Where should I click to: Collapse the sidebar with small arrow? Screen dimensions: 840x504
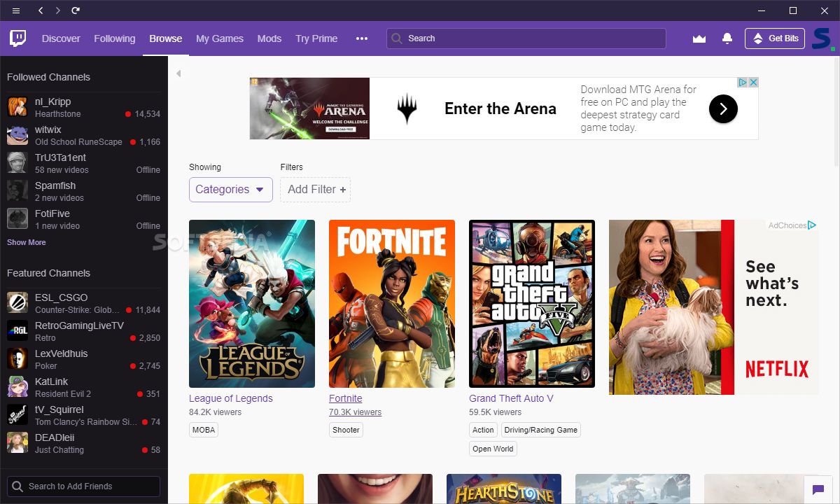click(x=178, y=73)
